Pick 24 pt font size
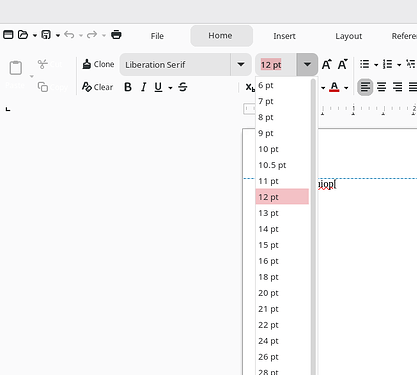417x375 pixels. point(282,341)
